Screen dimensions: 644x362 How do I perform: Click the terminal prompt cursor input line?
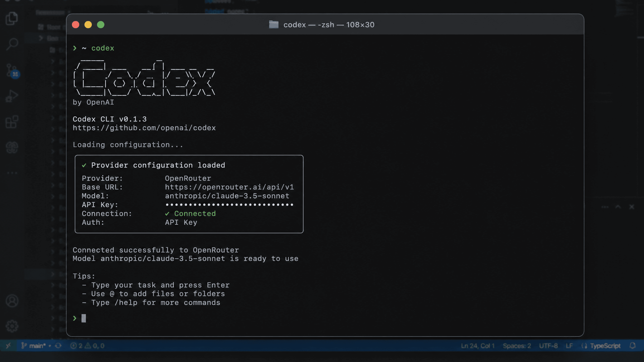[84, 318]
